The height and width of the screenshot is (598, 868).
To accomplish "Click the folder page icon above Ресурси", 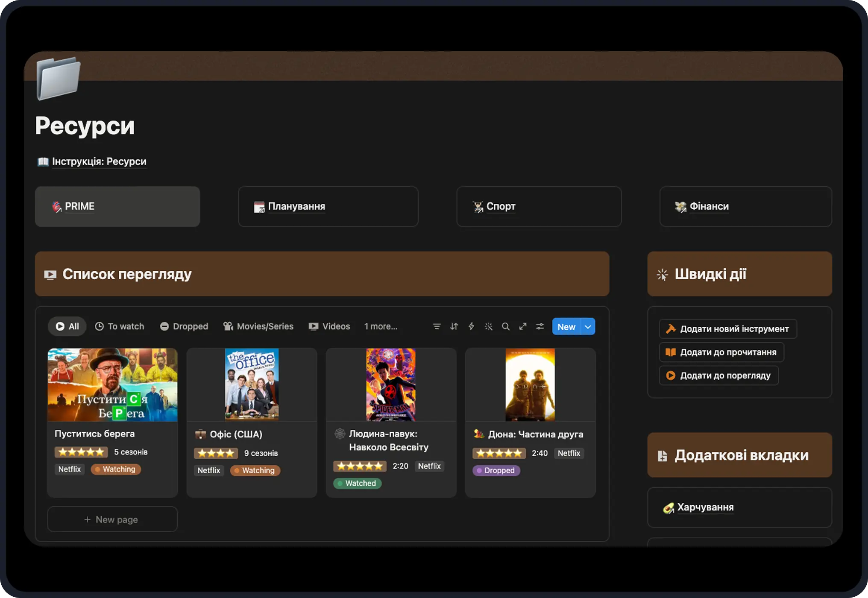I will pos(59,79).
